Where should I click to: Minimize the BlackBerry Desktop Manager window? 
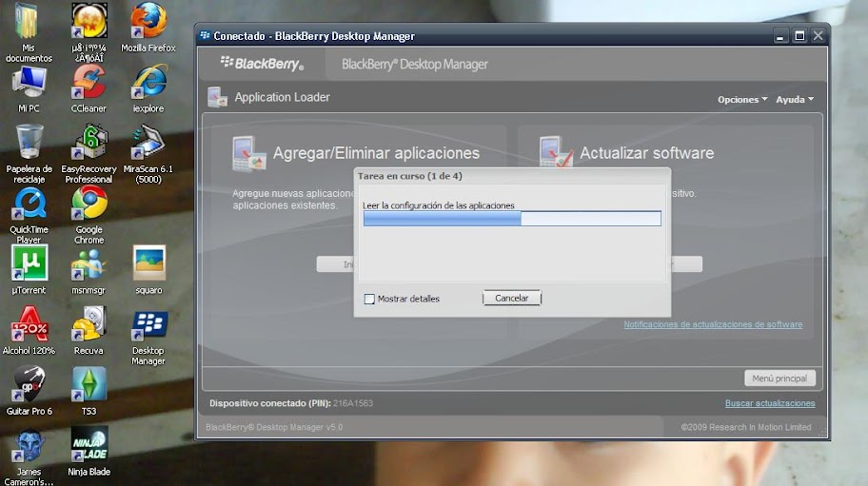pyautogui.click(x=780, y=36)
